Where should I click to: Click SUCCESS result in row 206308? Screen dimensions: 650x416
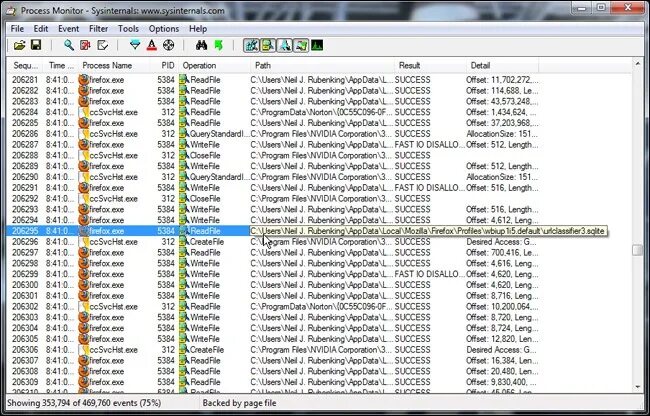point(412,371)
